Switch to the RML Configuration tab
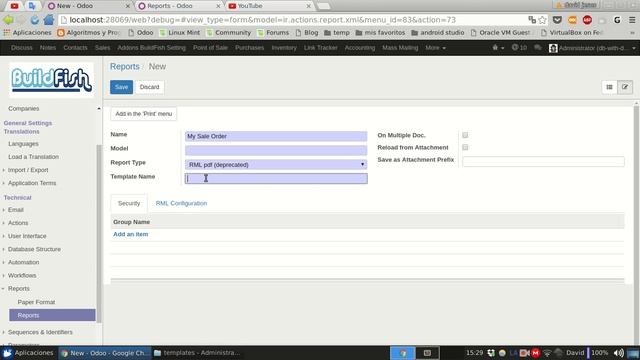This screenshot has height=360, width=640. 181,203
